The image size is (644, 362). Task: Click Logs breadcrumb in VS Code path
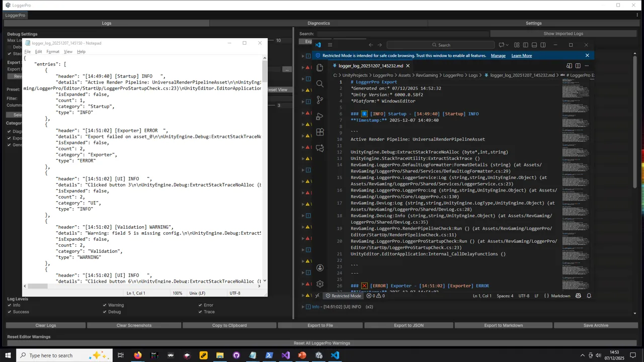tap(473, 75)
